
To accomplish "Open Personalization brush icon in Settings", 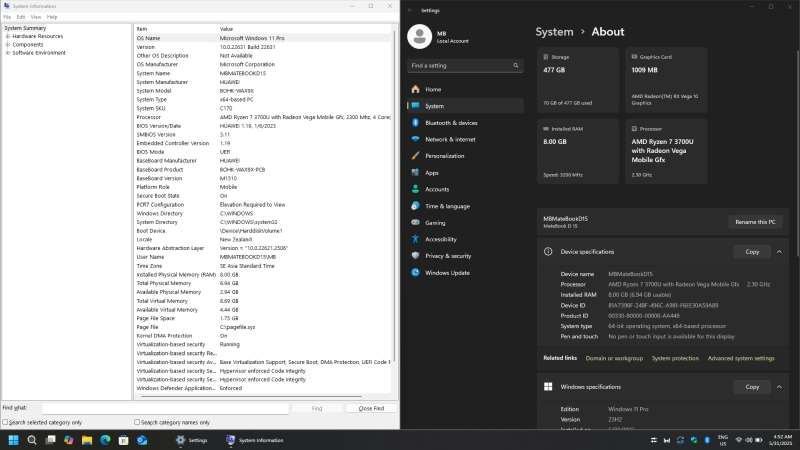I will pos(415,156).
